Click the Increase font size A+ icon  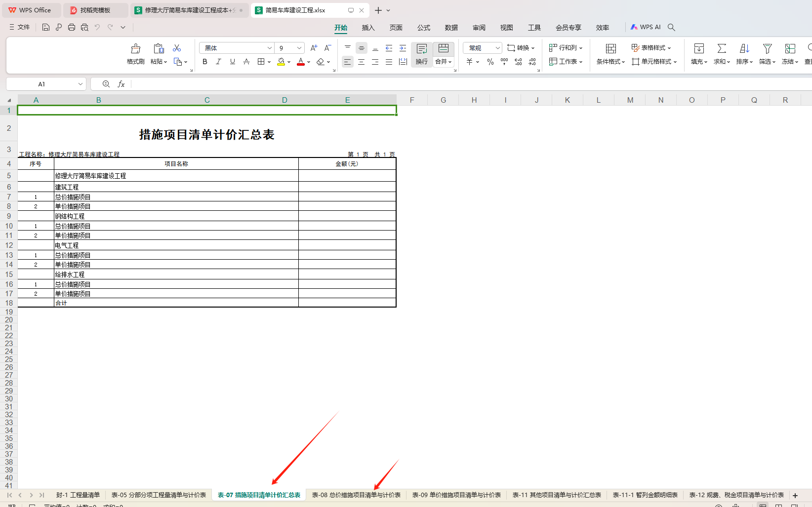[314, 48]
